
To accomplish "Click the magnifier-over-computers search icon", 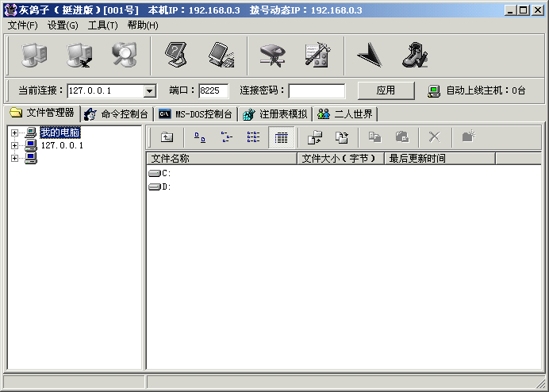I will pyautogui.click(x=124, y=54).
